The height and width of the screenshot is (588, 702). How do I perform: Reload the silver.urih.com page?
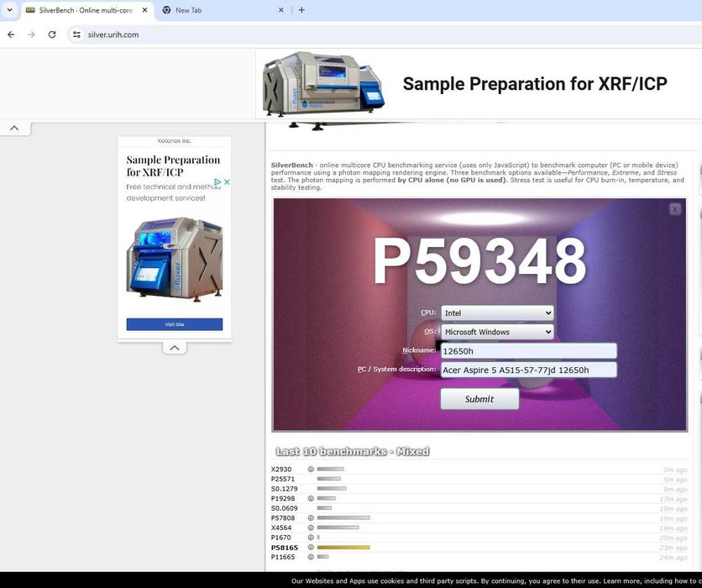52,34
